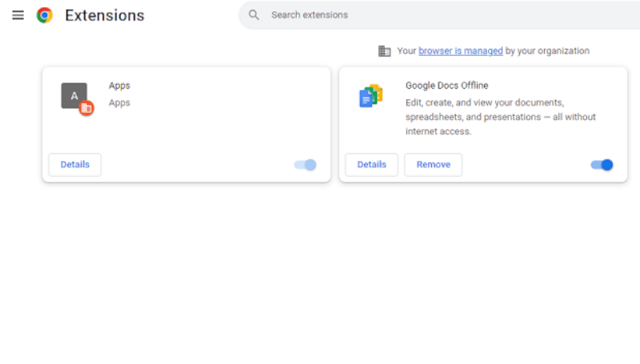This screenshot has width=640, height=364.
Task: Remove the Google Docs Offline extension
Action: coord(433,165)
